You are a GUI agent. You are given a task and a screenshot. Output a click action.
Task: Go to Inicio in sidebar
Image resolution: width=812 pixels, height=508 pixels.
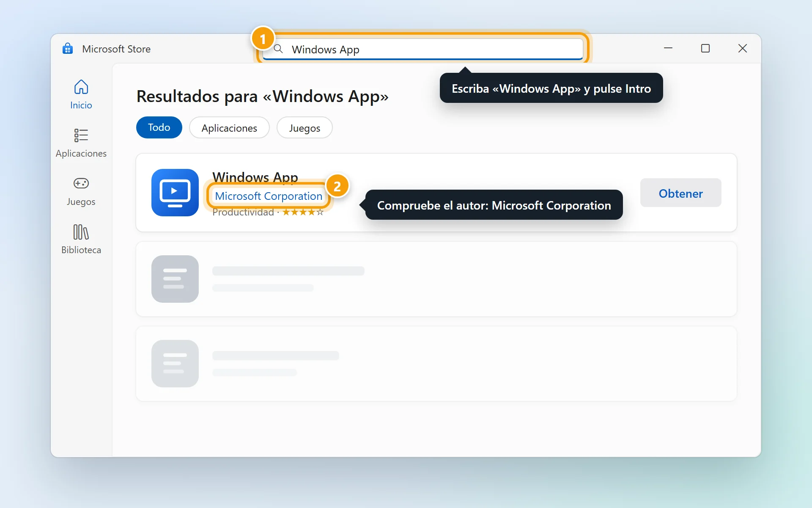[x=81, y=95]
